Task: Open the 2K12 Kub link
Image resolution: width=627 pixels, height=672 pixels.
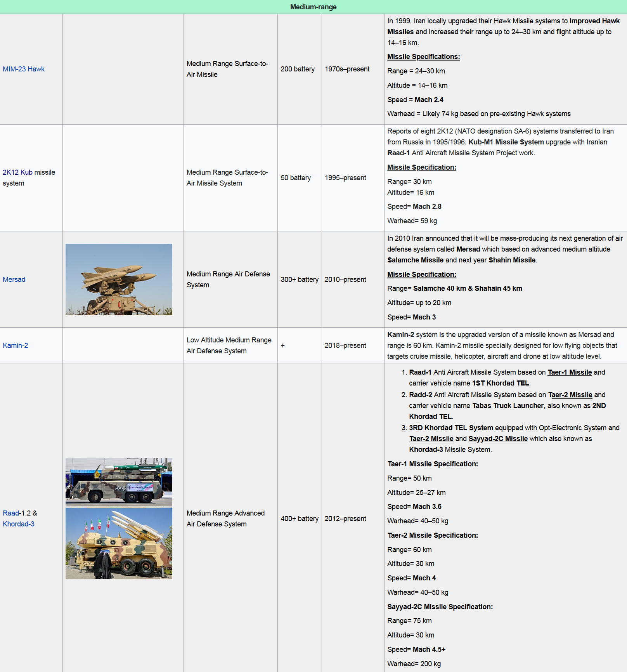Action: pos(17,172)
